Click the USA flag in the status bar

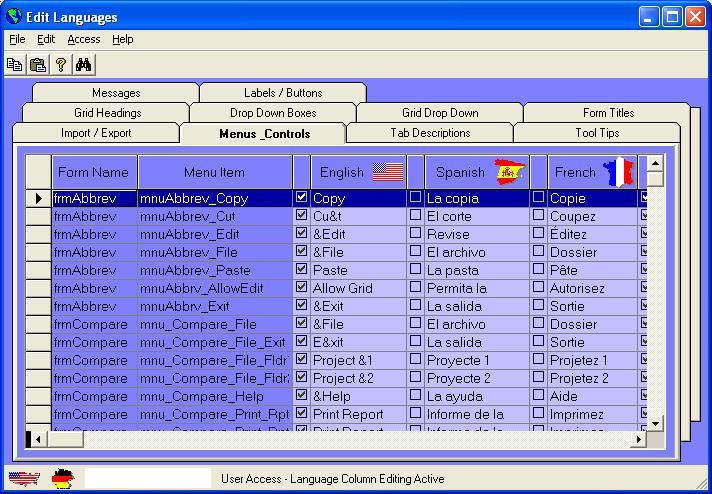coord(24,478)
